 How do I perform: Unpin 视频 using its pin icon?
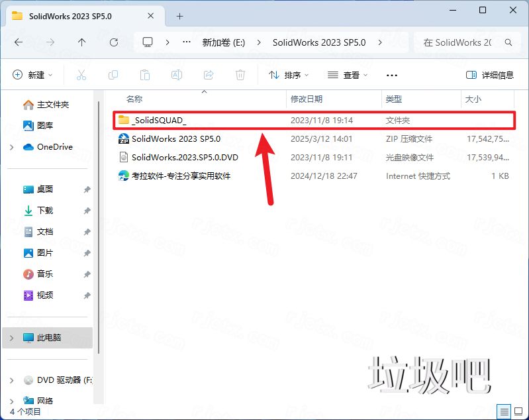87,295
